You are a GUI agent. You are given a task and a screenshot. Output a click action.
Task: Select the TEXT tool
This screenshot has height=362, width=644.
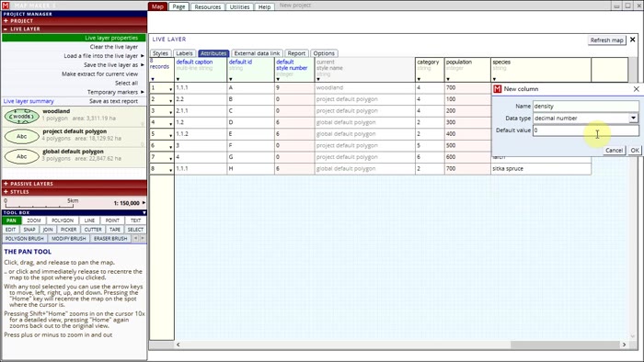click(x=135, y=221)
